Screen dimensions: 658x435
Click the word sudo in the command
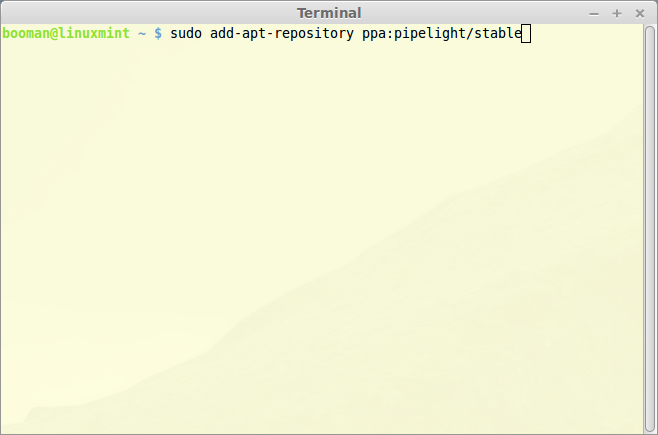pos(186,33)
